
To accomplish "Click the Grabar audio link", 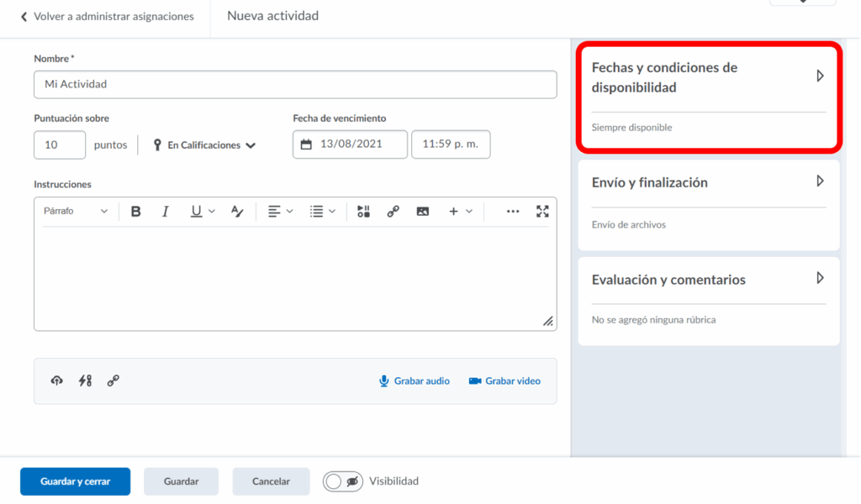I will click(415, 381).
